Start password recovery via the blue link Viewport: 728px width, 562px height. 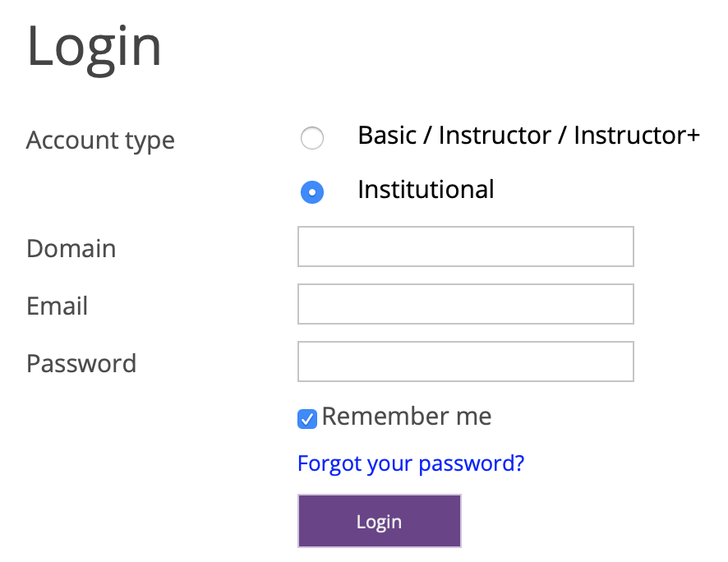(410, 463)
